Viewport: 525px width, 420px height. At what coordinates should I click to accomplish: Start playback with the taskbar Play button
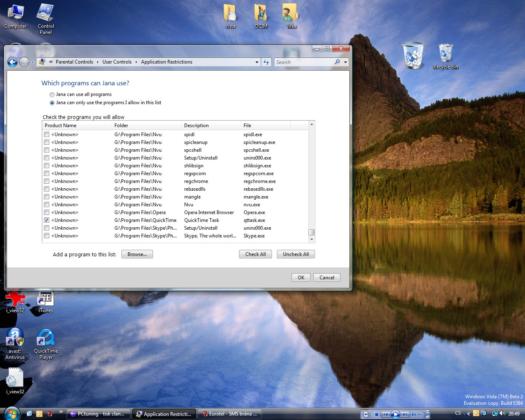pyautogui.click(x=395, y=414)
